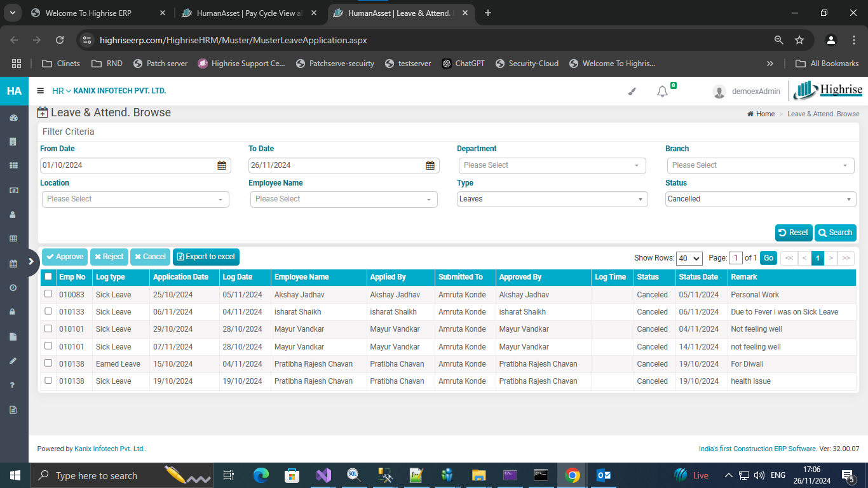Open the dashboard gauge icon in sidebar
Viewport: 868px width, 488px height.
pyautogui.click(x=13, y=118)
